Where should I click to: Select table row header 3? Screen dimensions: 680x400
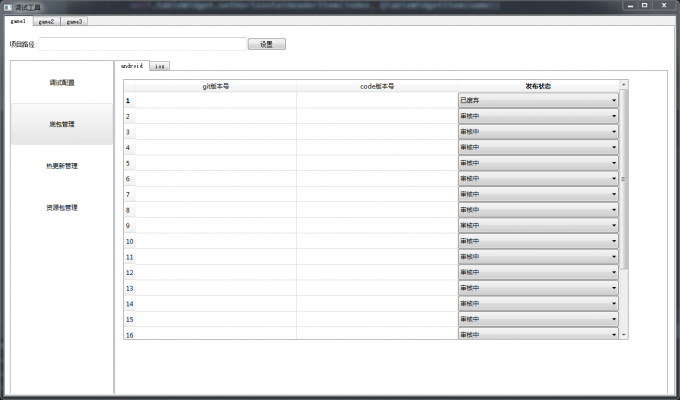(130, 131)
